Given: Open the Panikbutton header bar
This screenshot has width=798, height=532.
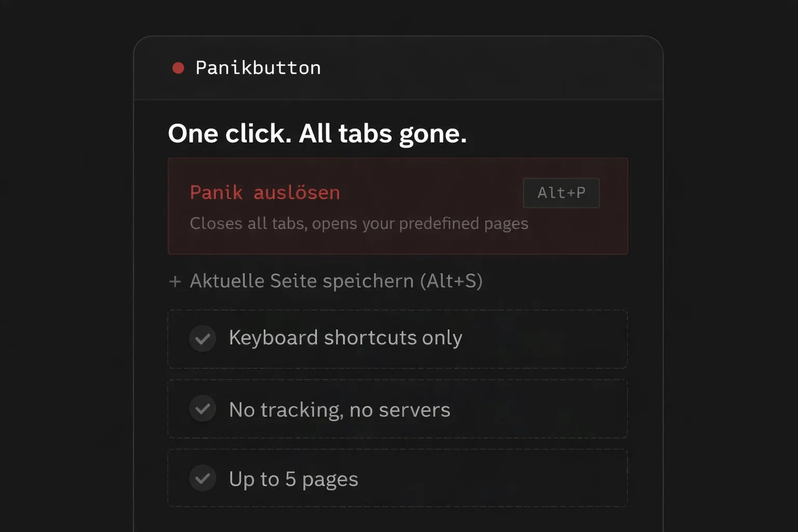Looking at the screenshot, I should coord(399,68).
